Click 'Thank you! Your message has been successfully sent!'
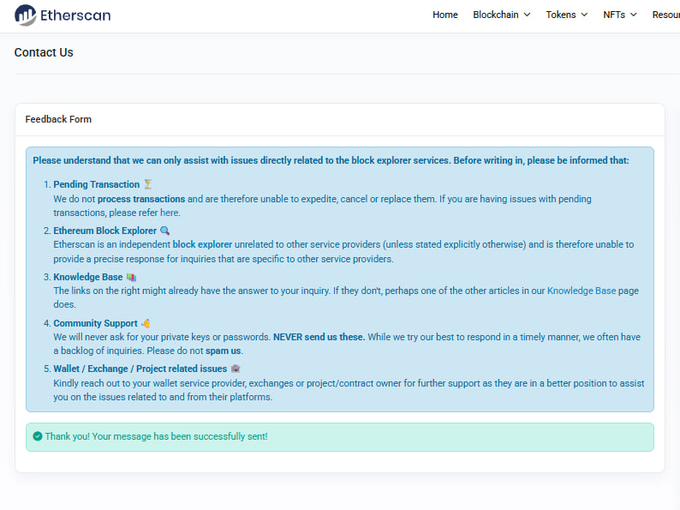The image size is (680, 510). [156, 436]
